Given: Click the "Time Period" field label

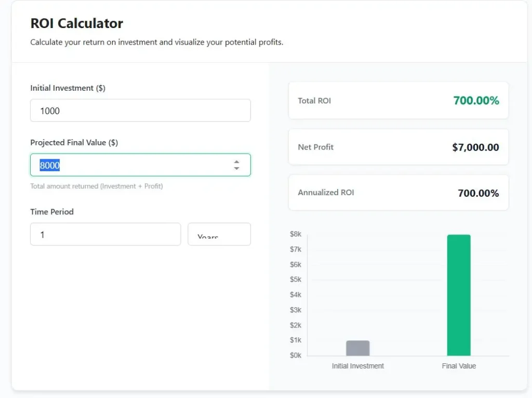Looking at the screenshot, I should point(52,212).
